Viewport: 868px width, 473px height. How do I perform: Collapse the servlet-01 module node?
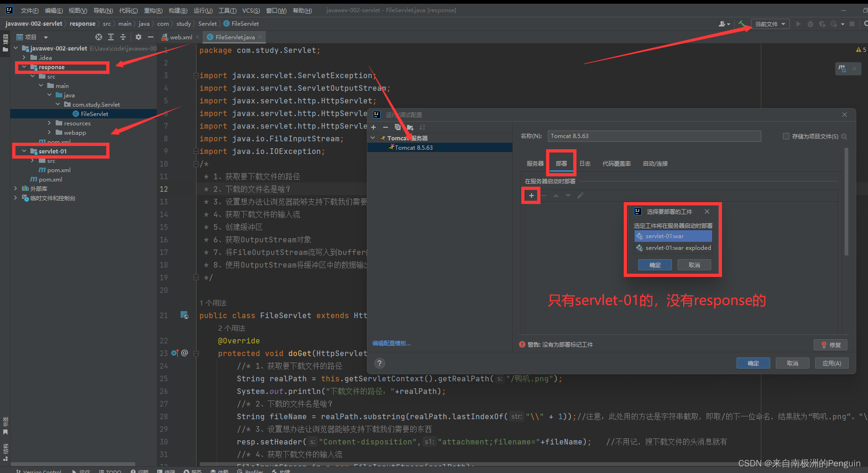pos(24,151)
